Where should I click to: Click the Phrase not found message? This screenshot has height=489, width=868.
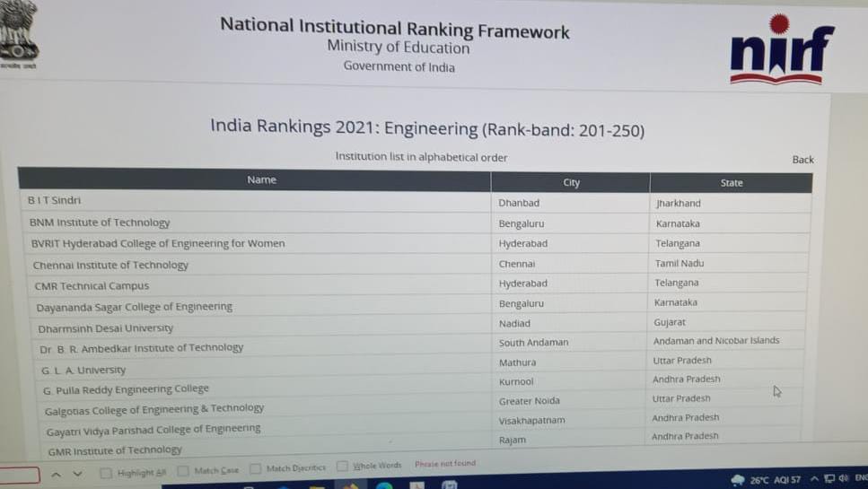(445, 464)
